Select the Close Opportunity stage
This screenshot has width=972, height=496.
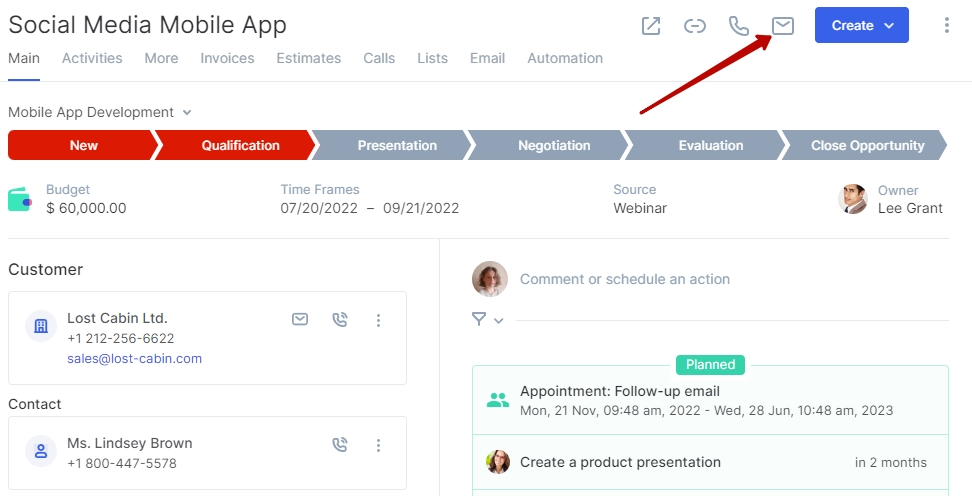point(867,145)
